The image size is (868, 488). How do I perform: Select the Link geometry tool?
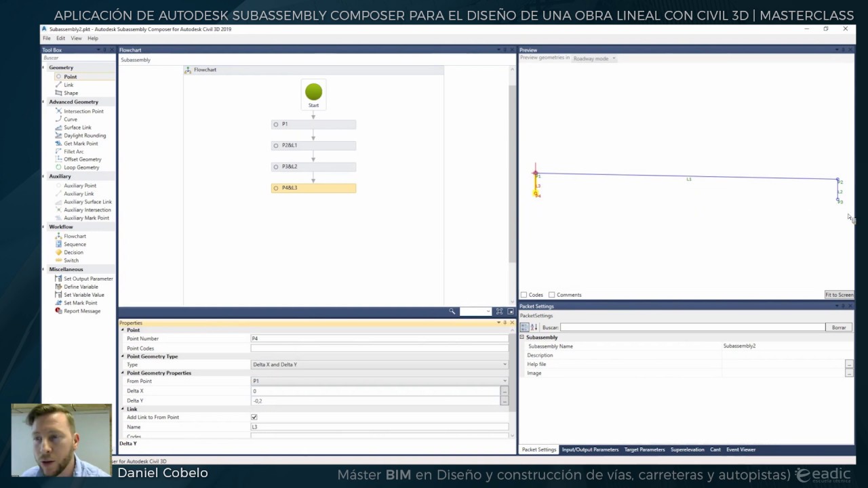pos(68,85)
